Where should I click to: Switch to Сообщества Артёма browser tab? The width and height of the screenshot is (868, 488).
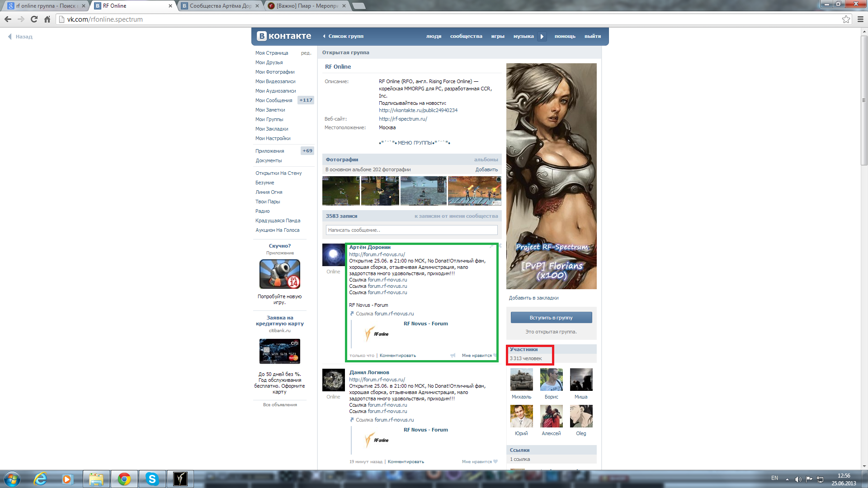click(x=220, y=6)
